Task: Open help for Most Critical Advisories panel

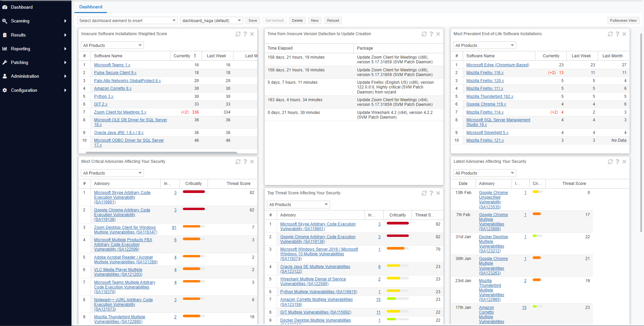Action: [245, 162]
